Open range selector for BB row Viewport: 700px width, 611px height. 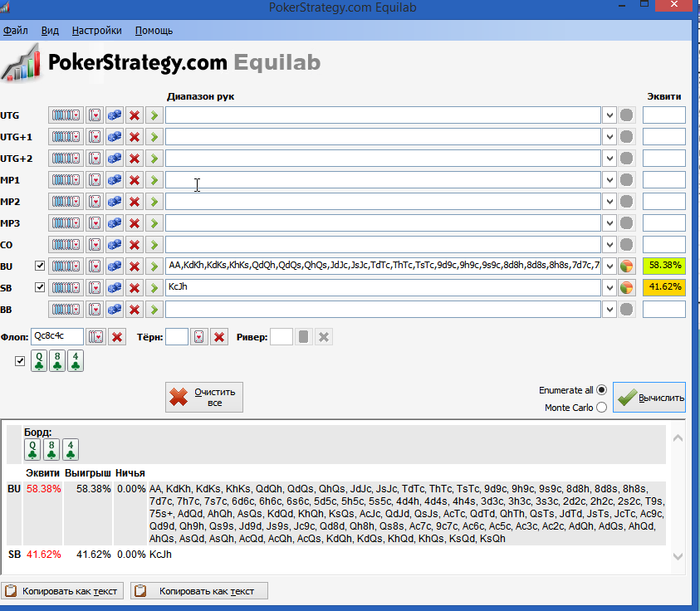click(66, 310)
